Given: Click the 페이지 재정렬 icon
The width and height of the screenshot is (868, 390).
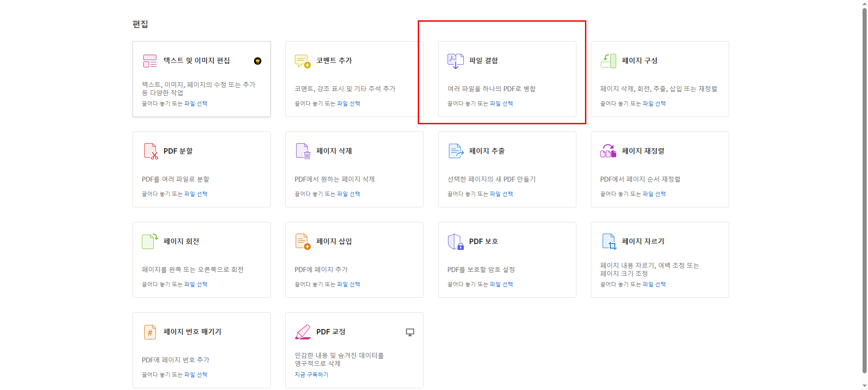Looking at the screenshot, I should (608, 151).
